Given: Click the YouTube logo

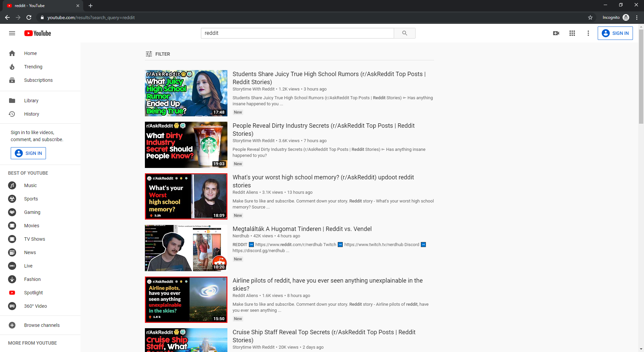Looking at the screenshot, I should pos(38,33).
